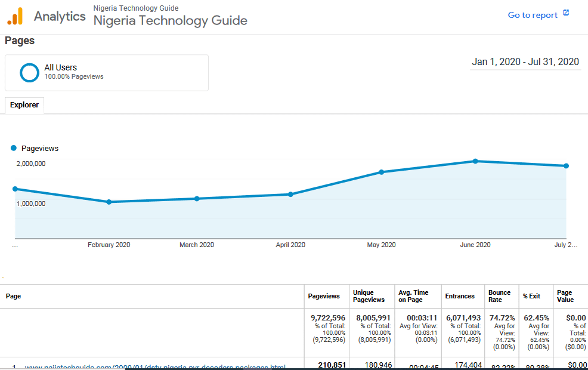Click the May 2020 data point on the chart
588x370 pixels.
[x=382, y=172]
